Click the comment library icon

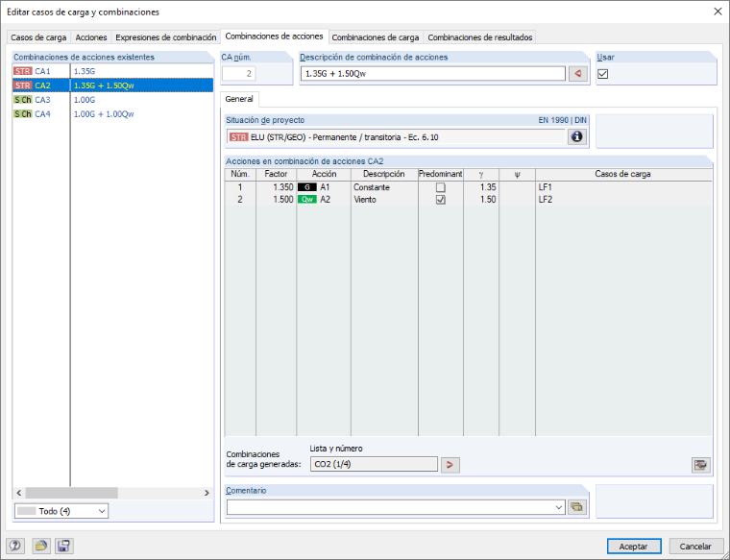(577, 507)
